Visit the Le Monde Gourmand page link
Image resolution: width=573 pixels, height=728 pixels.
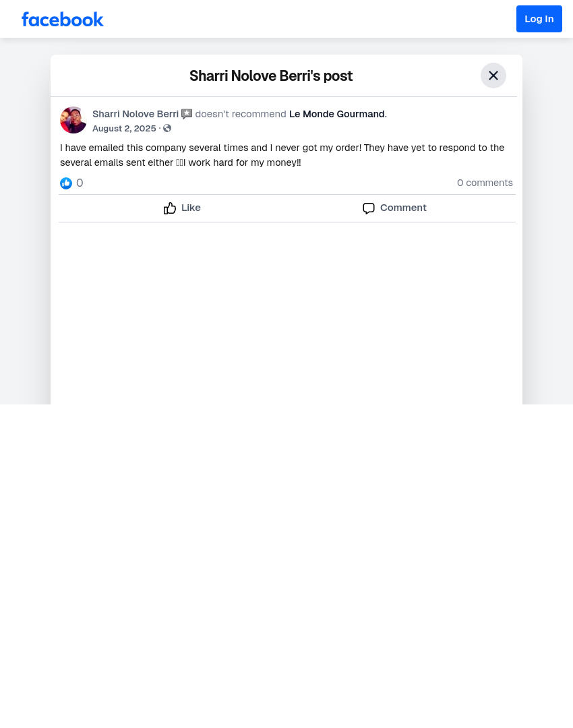coord(336,114)
